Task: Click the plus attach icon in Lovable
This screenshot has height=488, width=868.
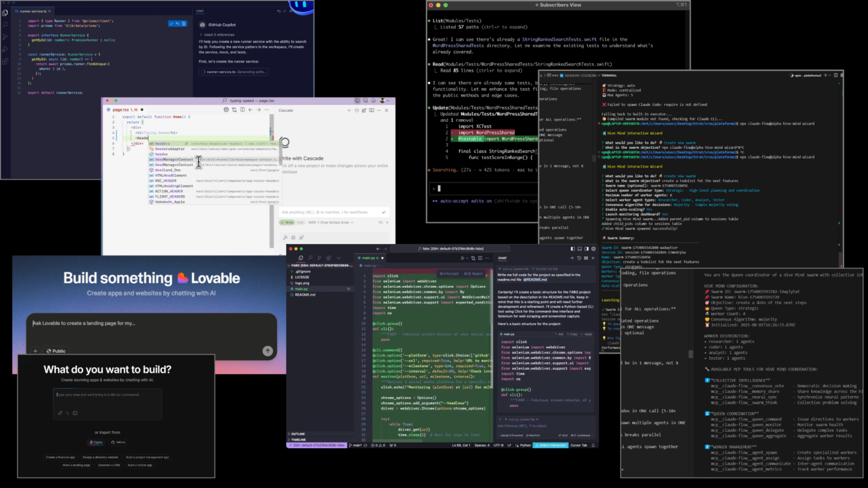Action: pyautogui.click(x=35, y=351)
